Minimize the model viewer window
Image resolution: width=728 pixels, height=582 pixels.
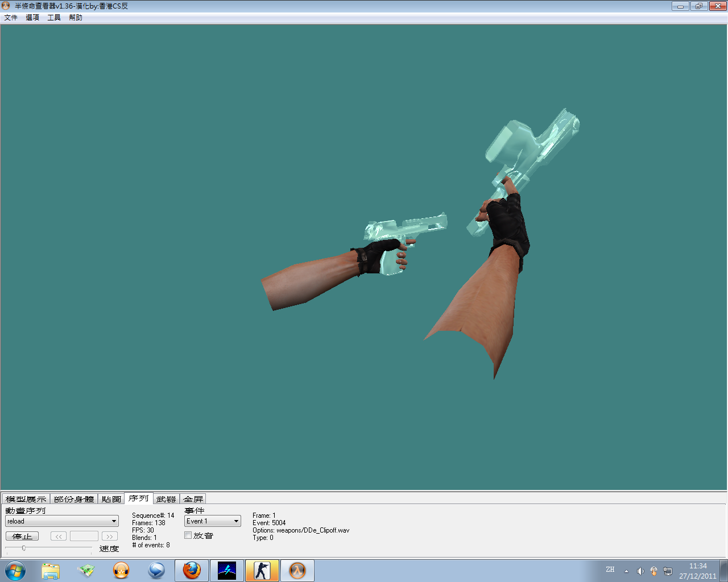tap(680, 6)
